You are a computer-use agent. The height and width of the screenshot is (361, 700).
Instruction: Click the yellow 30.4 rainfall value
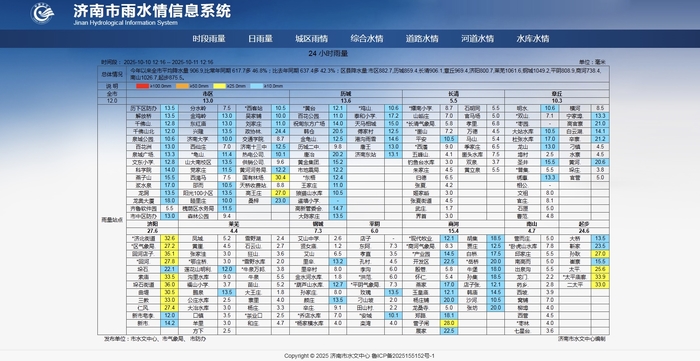pos(280,178)
